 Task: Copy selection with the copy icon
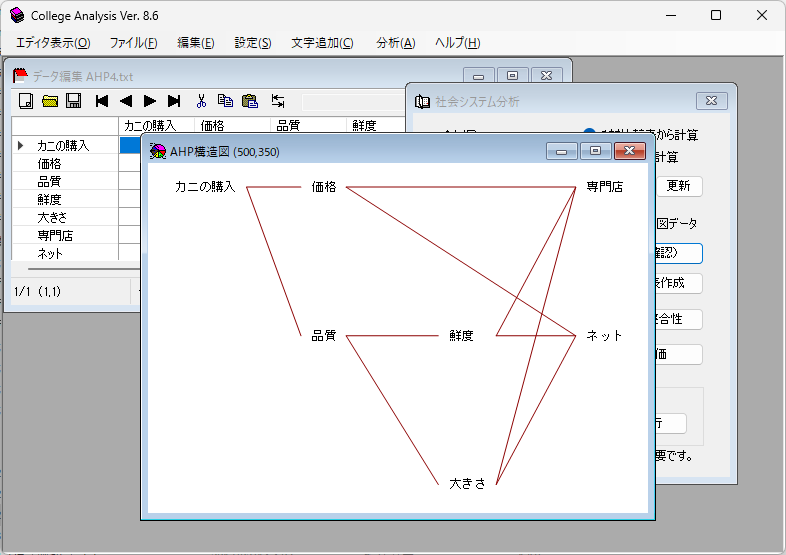(x=226, y=101)
